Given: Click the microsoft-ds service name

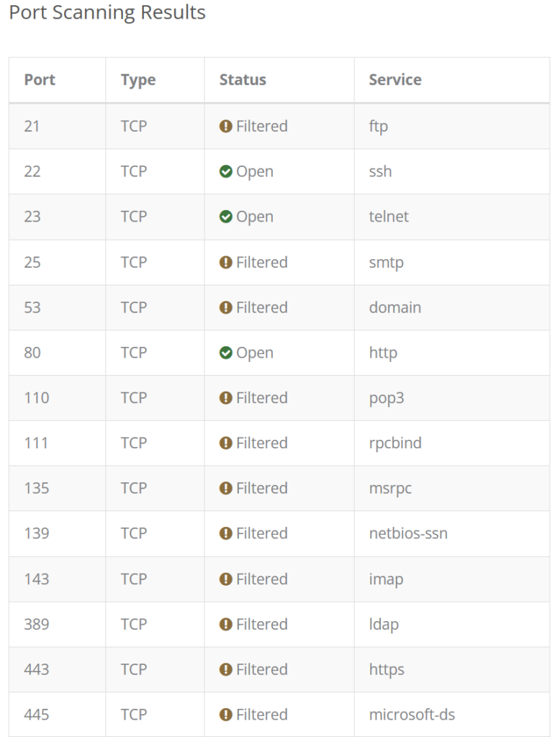Looking at the screenshot, I should tap(412, 715).
